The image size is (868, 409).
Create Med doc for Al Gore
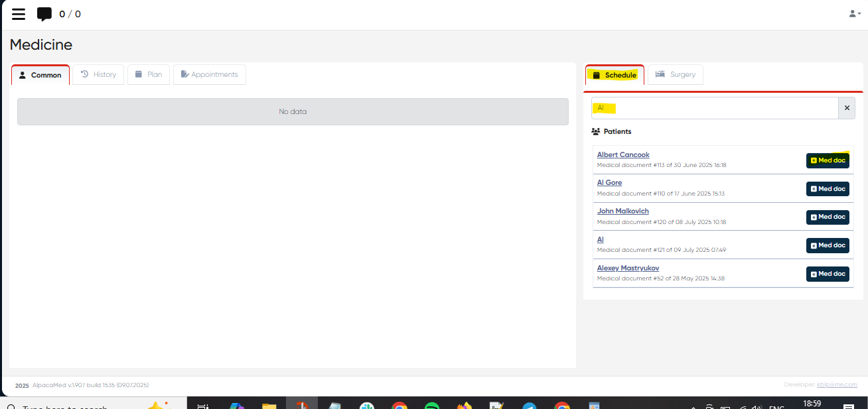click(828, 189)
